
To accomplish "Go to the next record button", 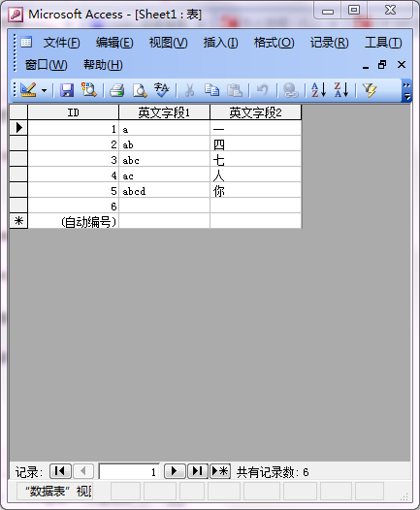I will coord(175,471).
